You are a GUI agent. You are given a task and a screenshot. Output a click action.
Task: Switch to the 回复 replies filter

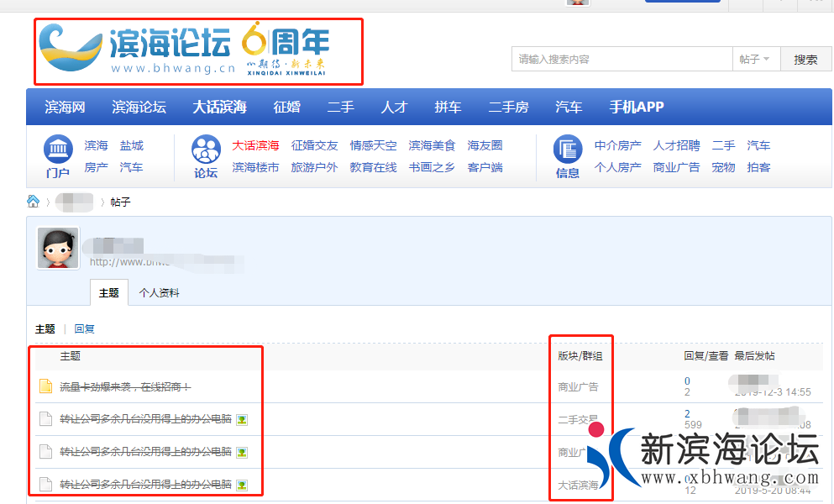(82, 328)
